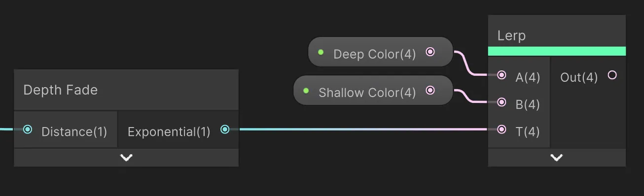Select the edge between Exponential and T
Screen dimensions: 644x196
(363, 130)
